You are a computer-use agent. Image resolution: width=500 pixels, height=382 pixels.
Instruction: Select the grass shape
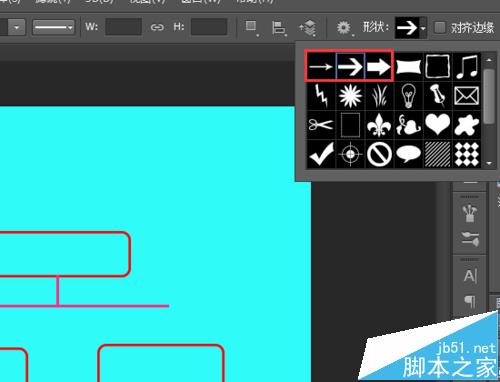[379, 95]
